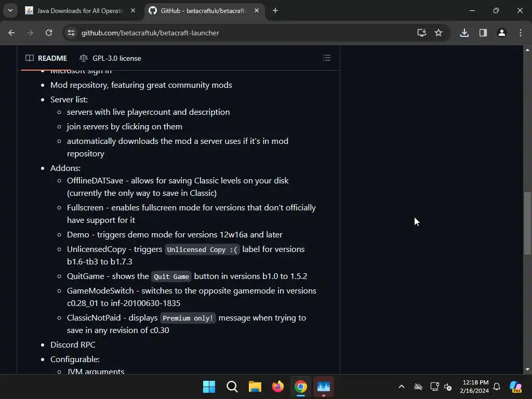
Task: Click the muted volume tray icon
Action: [448, 387]
